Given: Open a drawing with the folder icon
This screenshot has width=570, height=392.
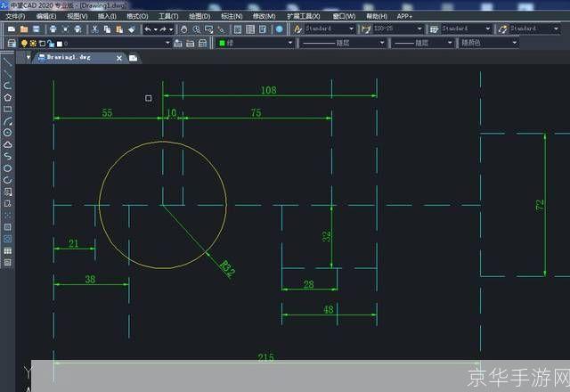Looking at the screenshot, I should [24, 29].
